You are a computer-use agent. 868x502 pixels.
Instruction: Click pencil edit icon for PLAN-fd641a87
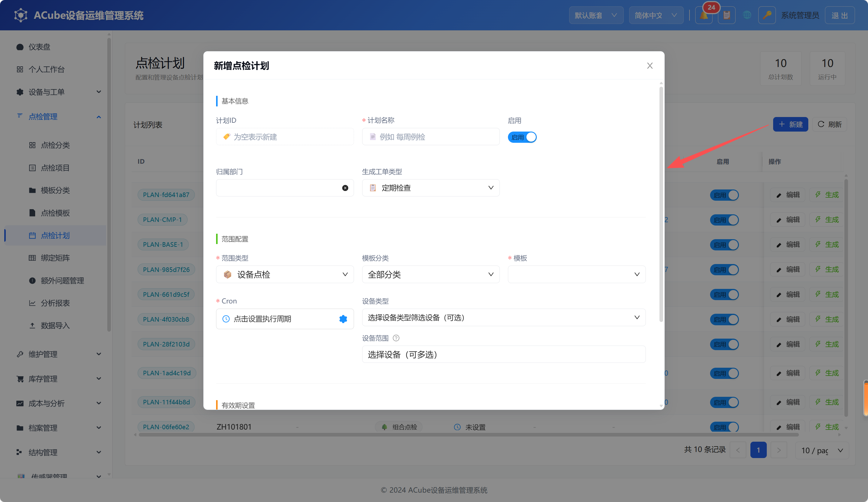tap(779, 195)
